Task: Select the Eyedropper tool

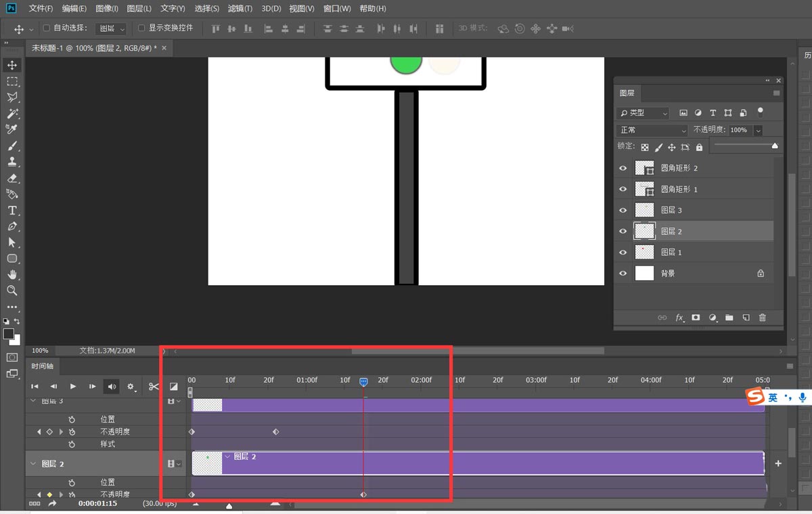Action: (12, 129)
